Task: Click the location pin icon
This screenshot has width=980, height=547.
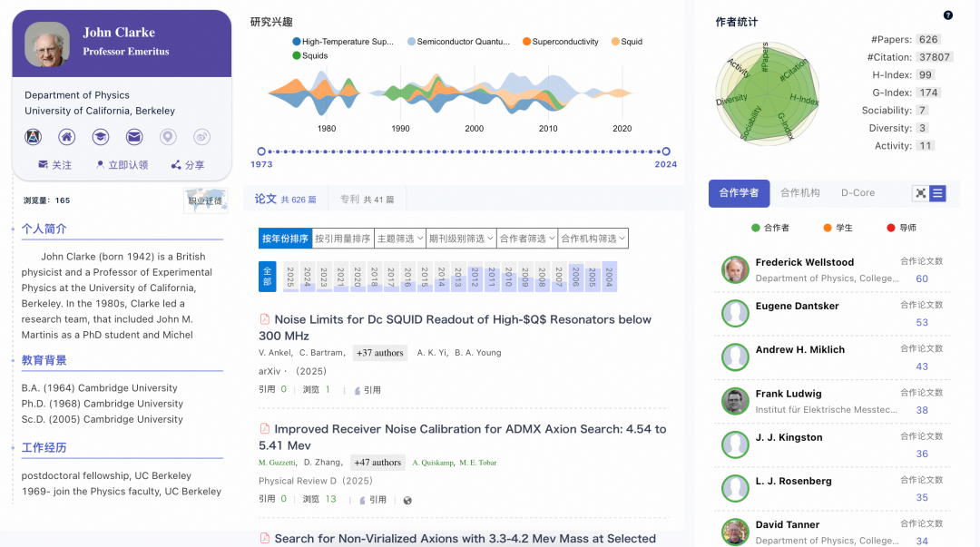Action: 167,136
